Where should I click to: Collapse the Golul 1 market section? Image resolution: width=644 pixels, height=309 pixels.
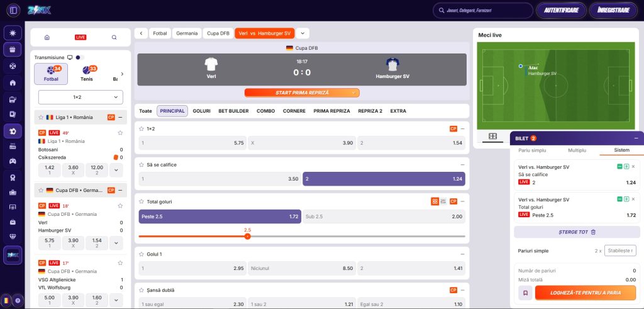(463, 254)
